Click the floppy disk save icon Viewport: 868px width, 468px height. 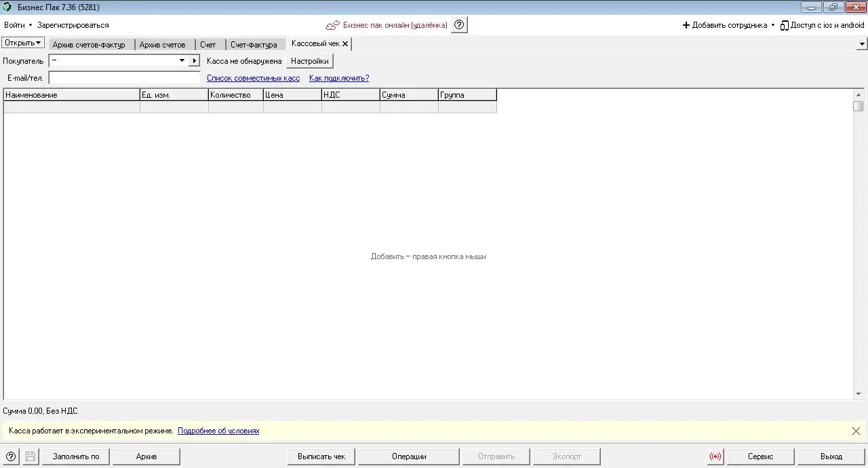click(x=31, y=456)
